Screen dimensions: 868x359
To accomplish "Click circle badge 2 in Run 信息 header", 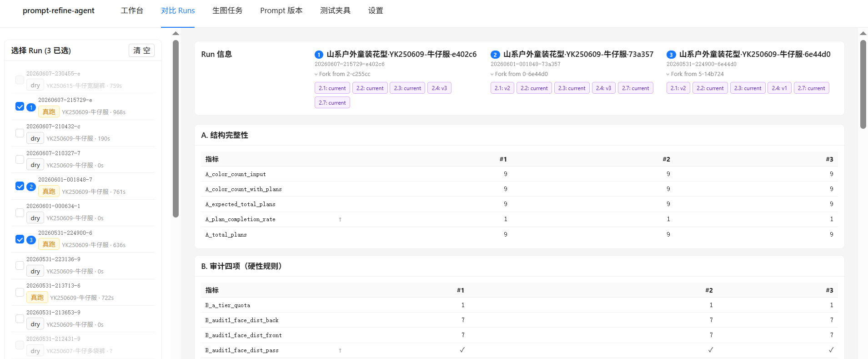I will 495,55.
